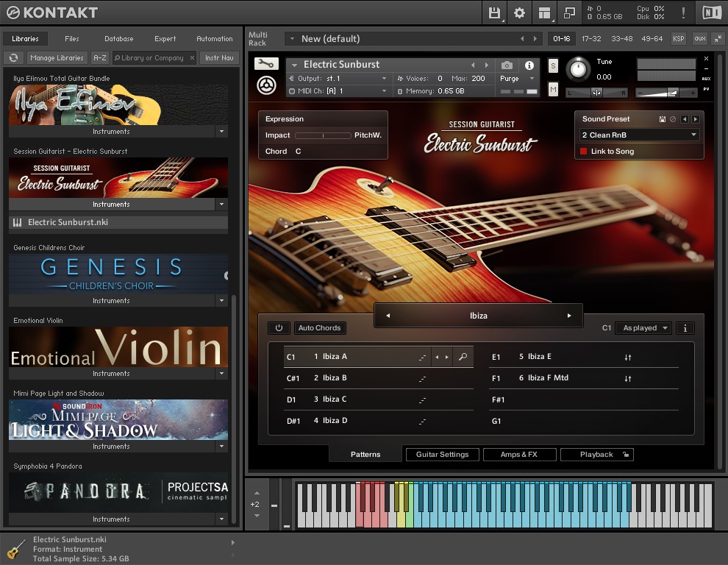728x565 pixels.
Task: Expand Ilya Efimov Instruments dropdown arrow
Action: click(221, 132)
